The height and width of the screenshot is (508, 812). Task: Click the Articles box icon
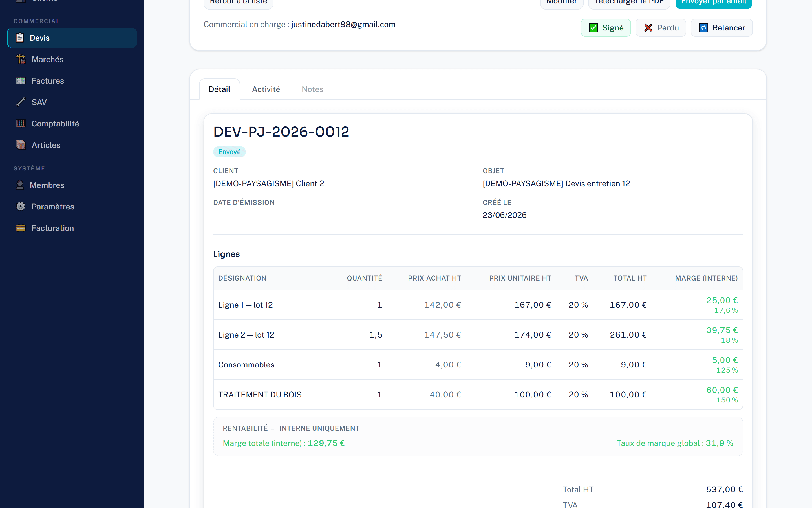[21, 145]
